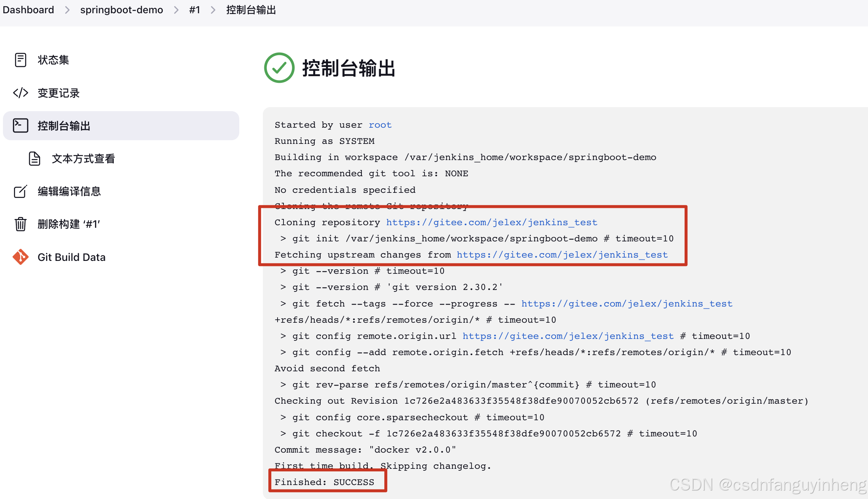Navigate to springboot-demo breadcrumb link

121,10
